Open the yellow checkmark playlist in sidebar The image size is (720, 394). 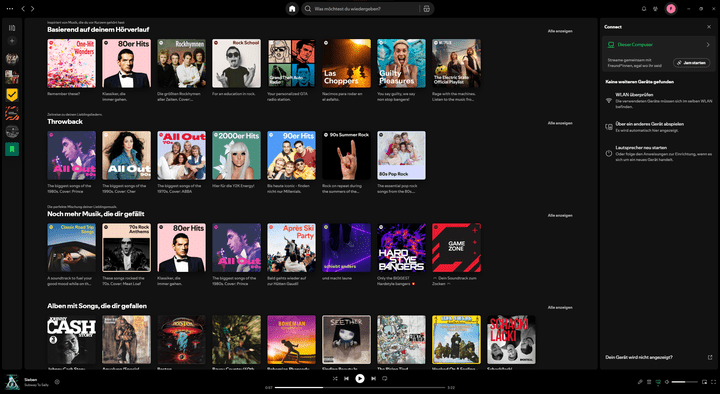[x=12, y=95]
